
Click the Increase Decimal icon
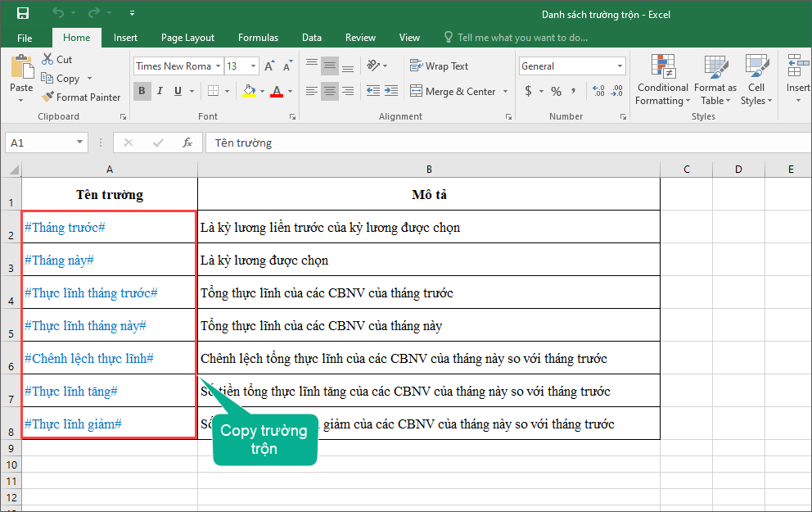598,91
